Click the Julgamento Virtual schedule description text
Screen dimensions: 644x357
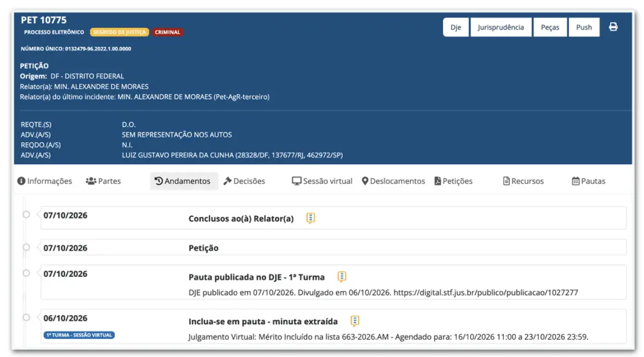point(388,337)
